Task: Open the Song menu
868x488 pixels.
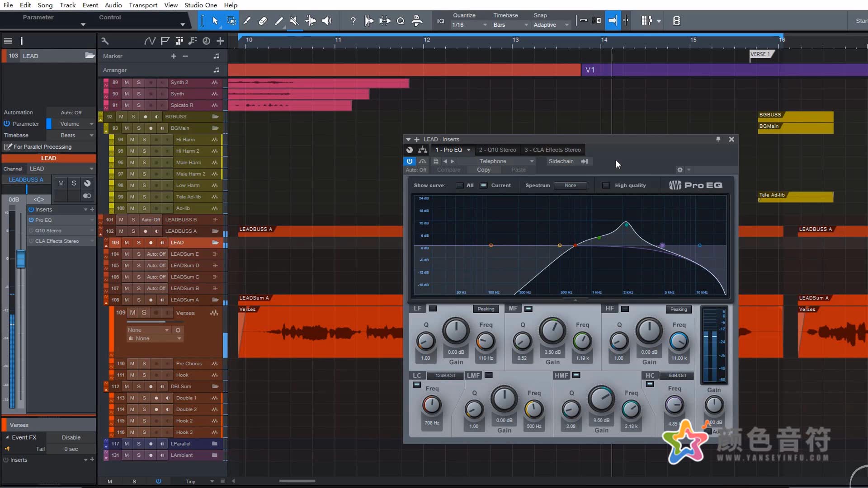Action: coord(45,5)
